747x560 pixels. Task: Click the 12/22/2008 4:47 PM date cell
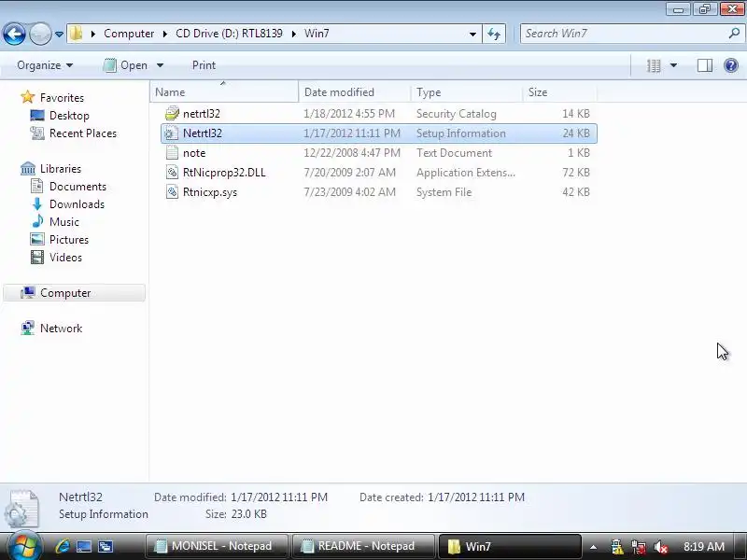pos(352,153)
